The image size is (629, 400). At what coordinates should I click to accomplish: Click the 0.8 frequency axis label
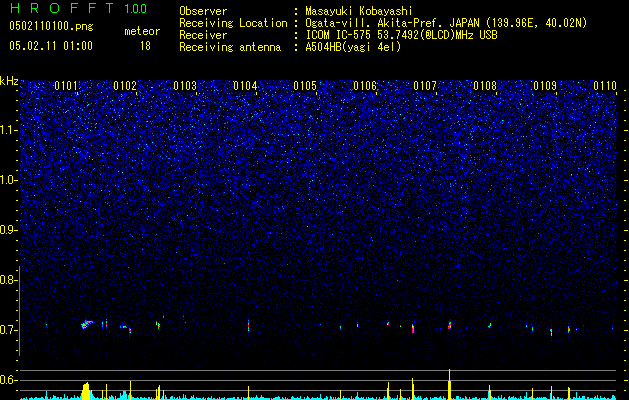pos(9,280)
